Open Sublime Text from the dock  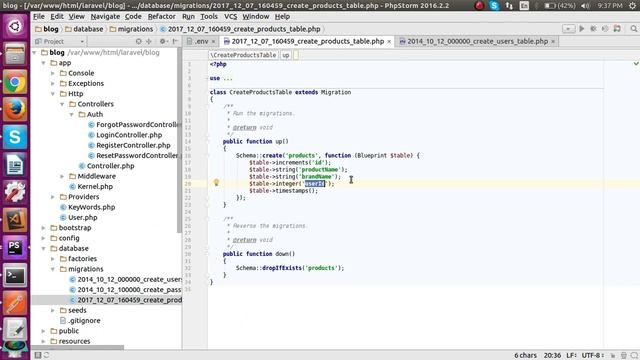coord(15,220)
